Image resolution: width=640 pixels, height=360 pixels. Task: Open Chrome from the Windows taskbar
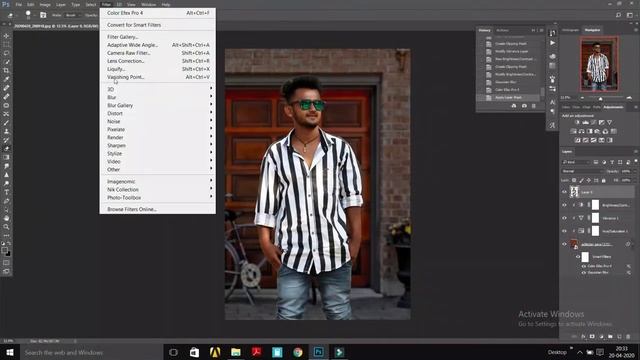pyautogui.click(x=298, y=352)
